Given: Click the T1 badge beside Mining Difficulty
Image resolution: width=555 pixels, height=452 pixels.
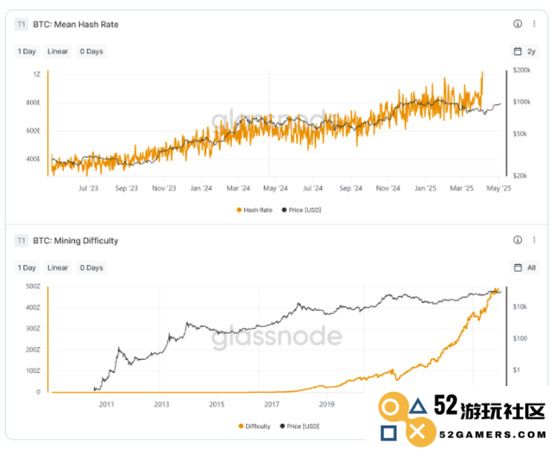Looking at the screenshot, I should tap(21, 241).
